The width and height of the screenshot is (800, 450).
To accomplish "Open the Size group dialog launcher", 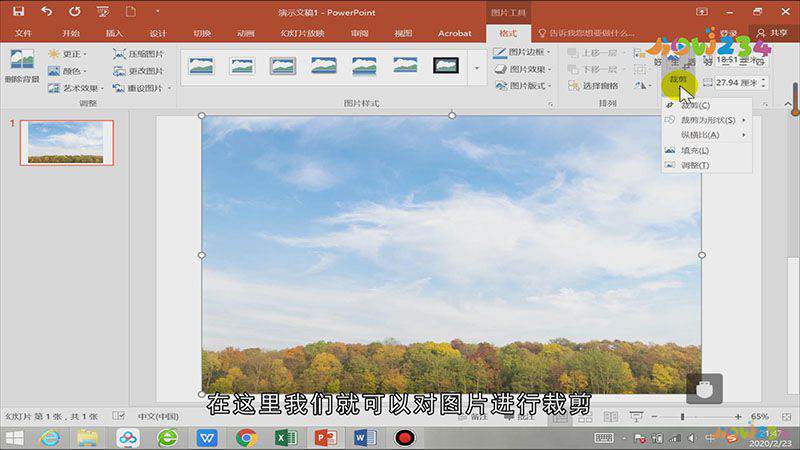I will tap(765, 104).
